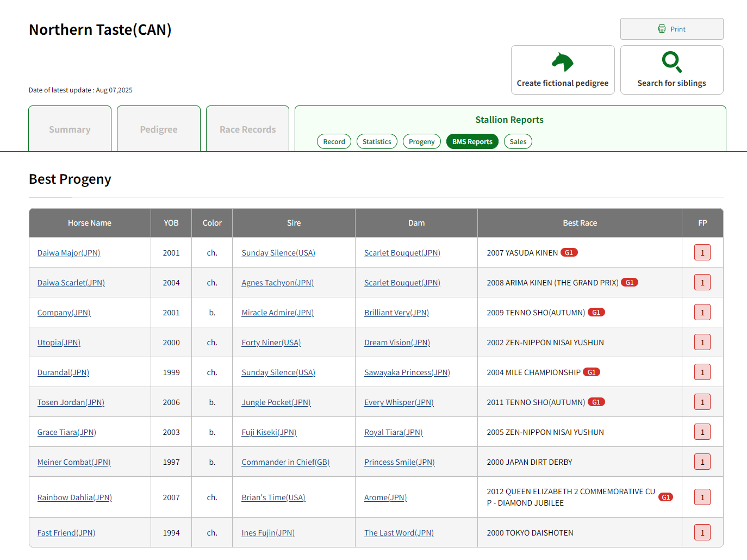Select the Progeny sub-tab
Image resolution: width=747 pixels, height=560 pixels.
tap(422, 141)
